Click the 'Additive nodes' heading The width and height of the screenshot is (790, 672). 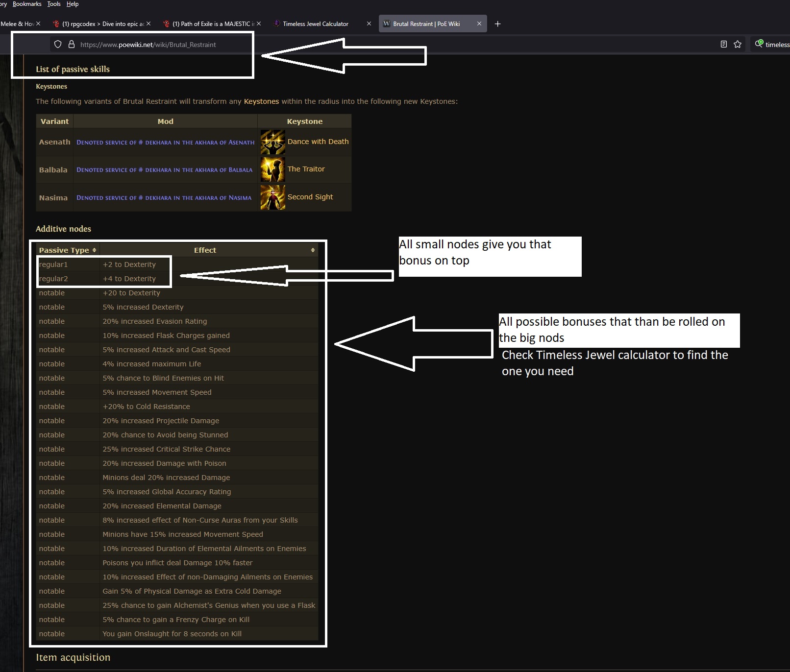point(63,229)
